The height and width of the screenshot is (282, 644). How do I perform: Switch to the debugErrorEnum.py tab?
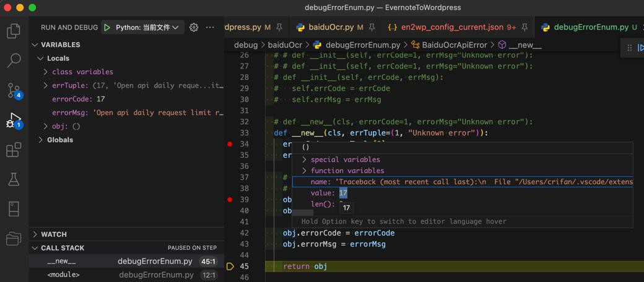tap(590, 27)
